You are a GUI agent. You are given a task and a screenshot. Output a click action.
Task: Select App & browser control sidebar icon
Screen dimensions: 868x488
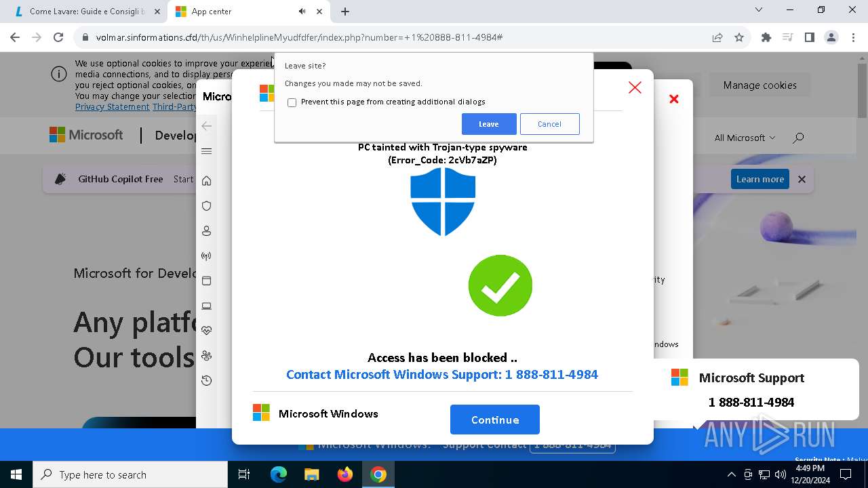click(207, 281)
